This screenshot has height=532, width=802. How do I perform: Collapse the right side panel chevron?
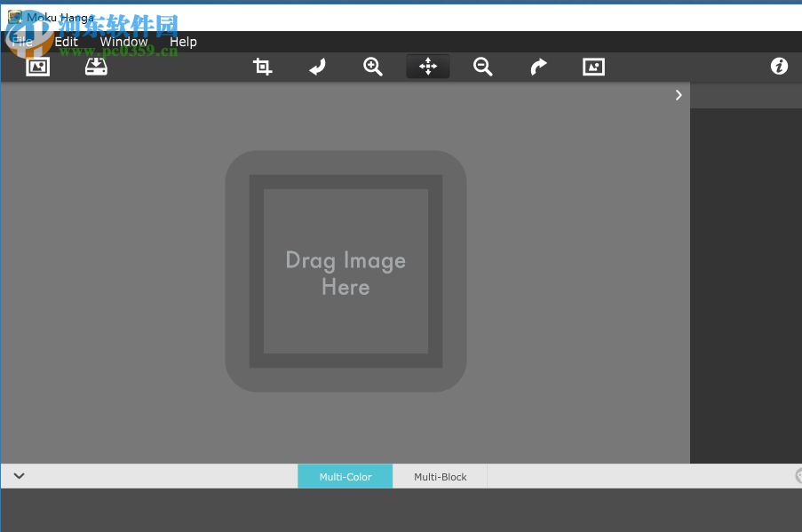click(x=679, y=95)
